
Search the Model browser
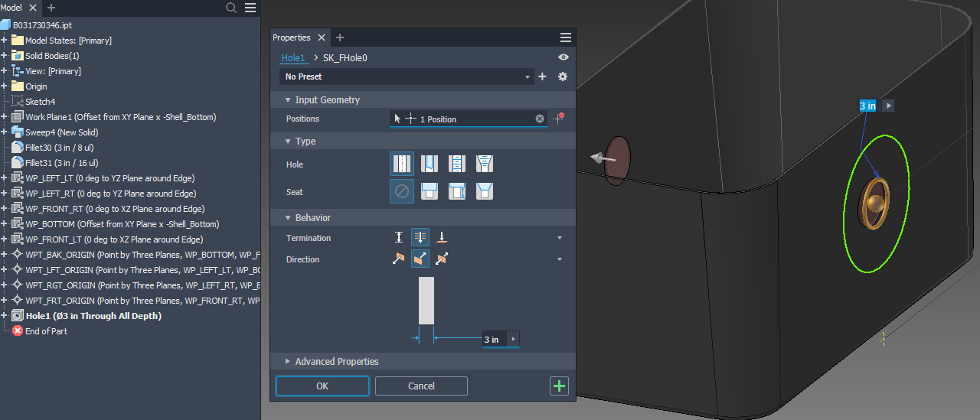tap(231, 8)
